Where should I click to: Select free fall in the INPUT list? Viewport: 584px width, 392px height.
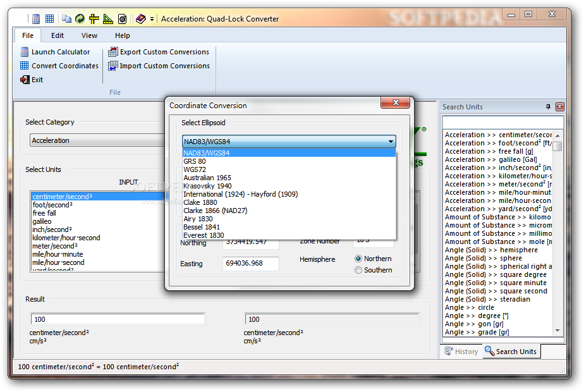click(x=97, y=213)
